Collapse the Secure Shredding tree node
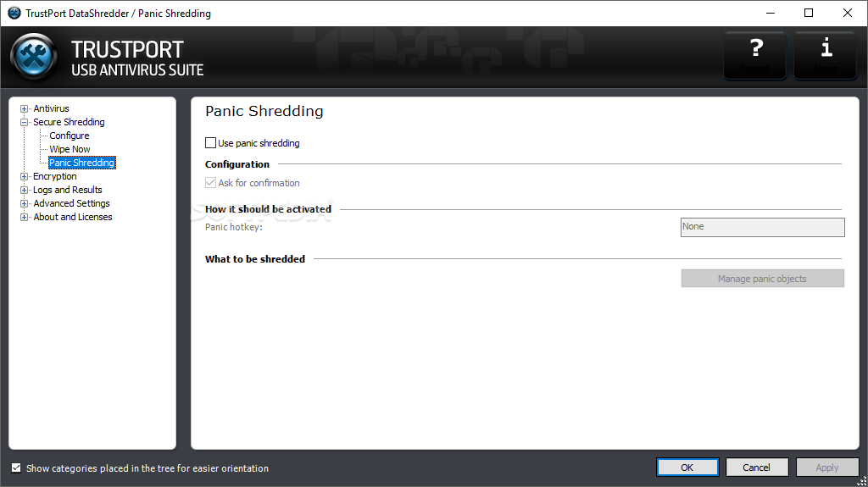Image resolution: width=868 pixels, height=487 pixels. [x=24, y=122]
